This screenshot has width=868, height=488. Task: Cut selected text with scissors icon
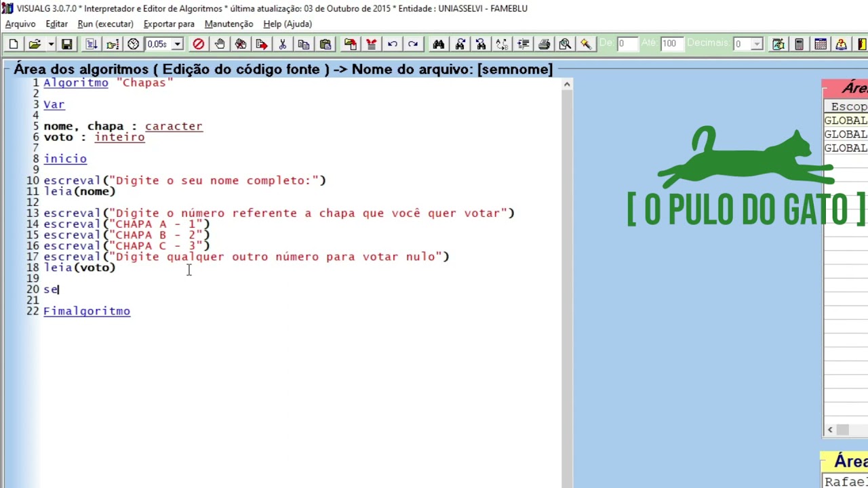coord(283,44)
